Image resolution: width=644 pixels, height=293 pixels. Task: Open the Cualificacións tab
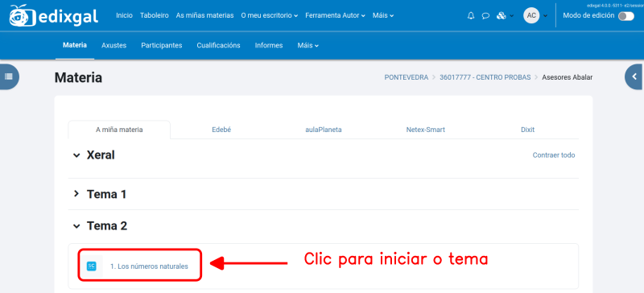[x=218, y=45]
